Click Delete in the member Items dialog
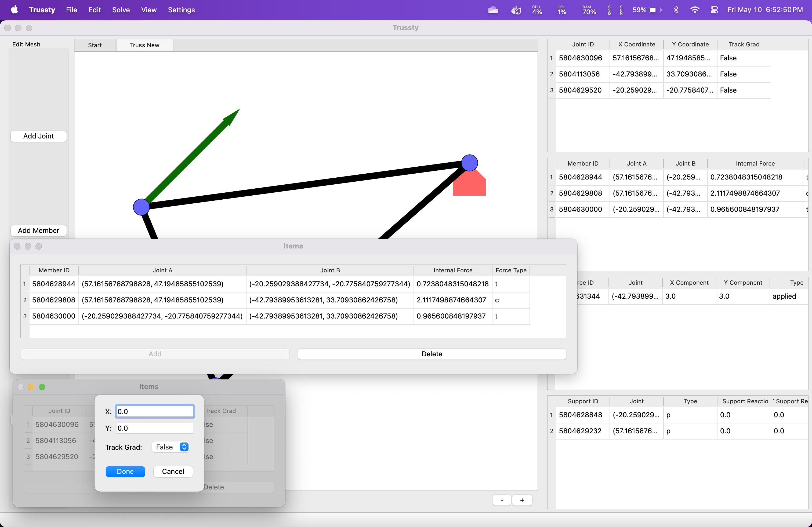The width and height of the screenshot is (812, 527). point(432,354)
